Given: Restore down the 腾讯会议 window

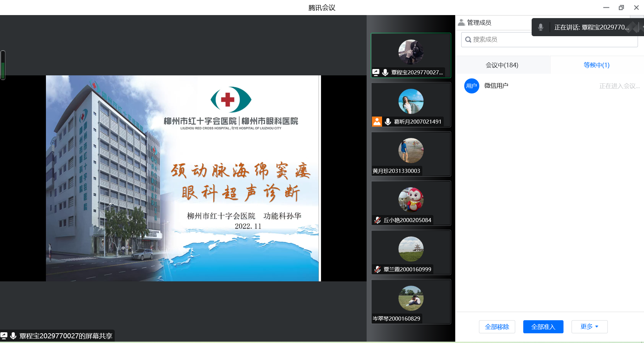Looking at the screenshot, I should (621, 7).
